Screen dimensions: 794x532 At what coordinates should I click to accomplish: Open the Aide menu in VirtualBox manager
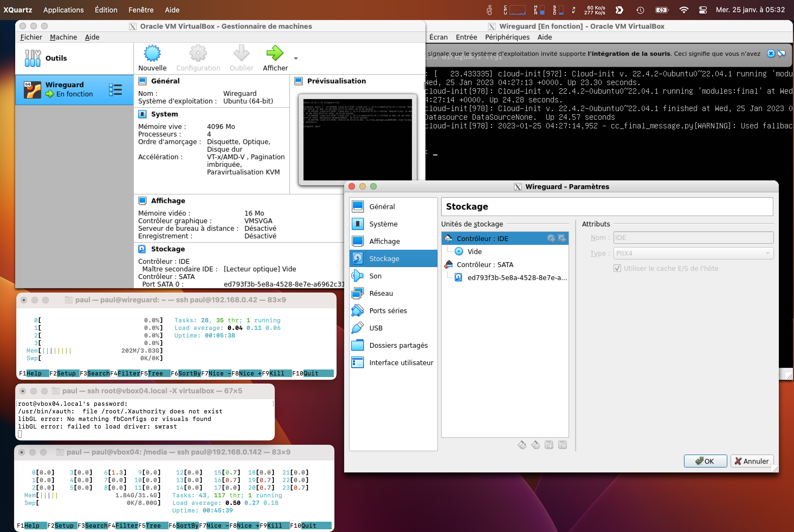pyautogui.click(x=92, y=37)
